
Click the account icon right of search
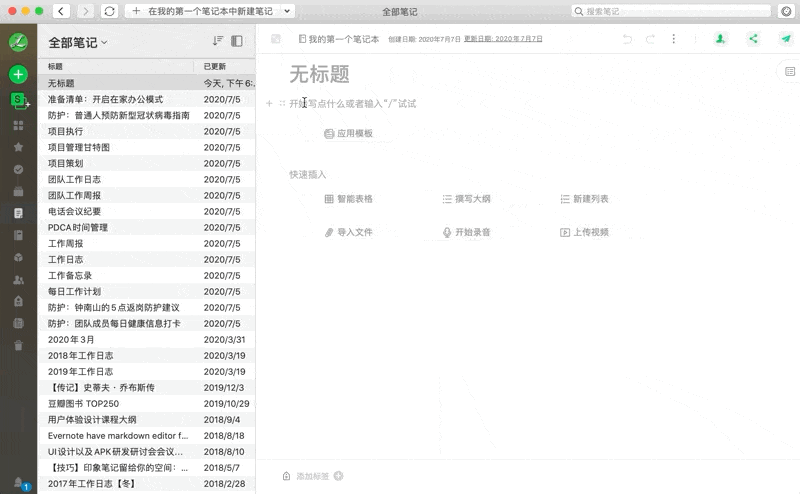786,11
